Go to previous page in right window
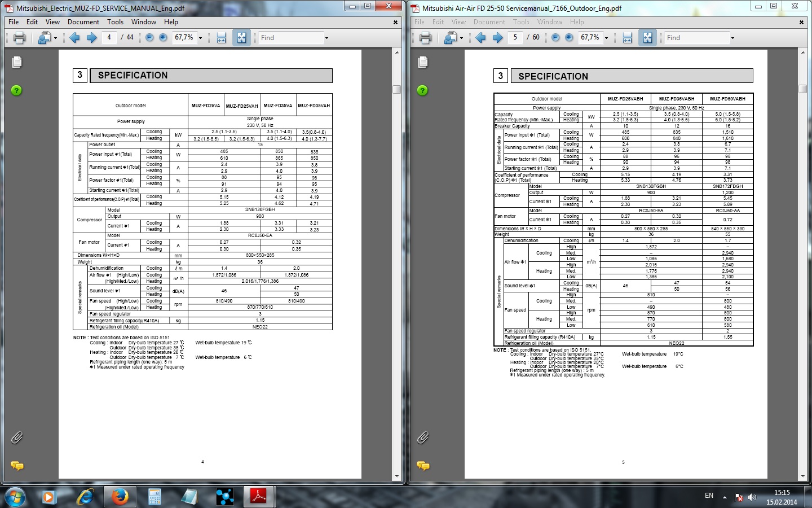The image size is (812, 508). click(480, 38)
